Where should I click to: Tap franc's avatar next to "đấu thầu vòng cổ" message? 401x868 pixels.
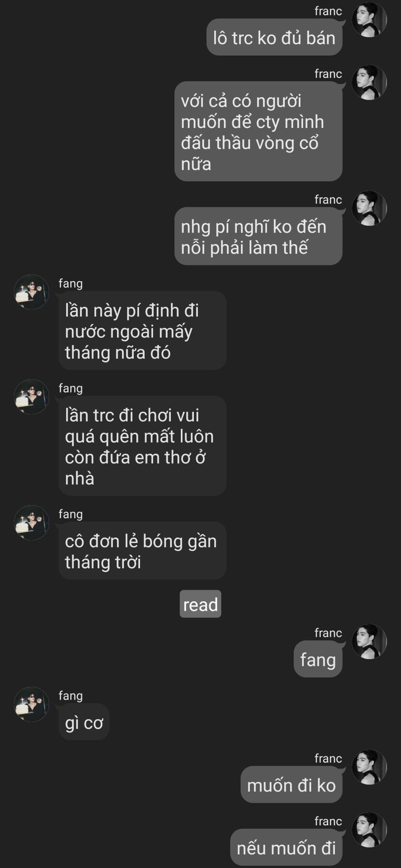coord(369,83)
